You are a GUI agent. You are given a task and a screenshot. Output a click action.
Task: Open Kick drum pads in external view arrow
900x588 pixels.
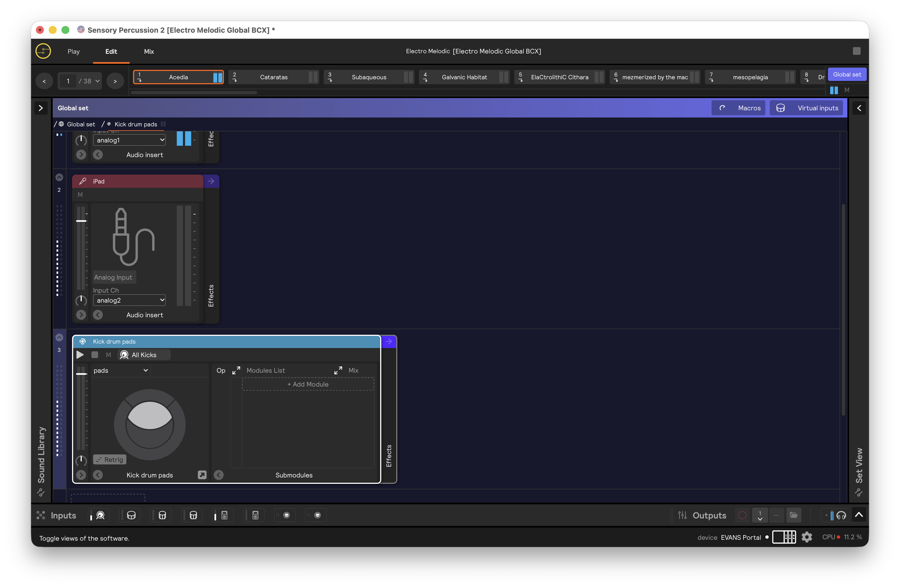202,475
